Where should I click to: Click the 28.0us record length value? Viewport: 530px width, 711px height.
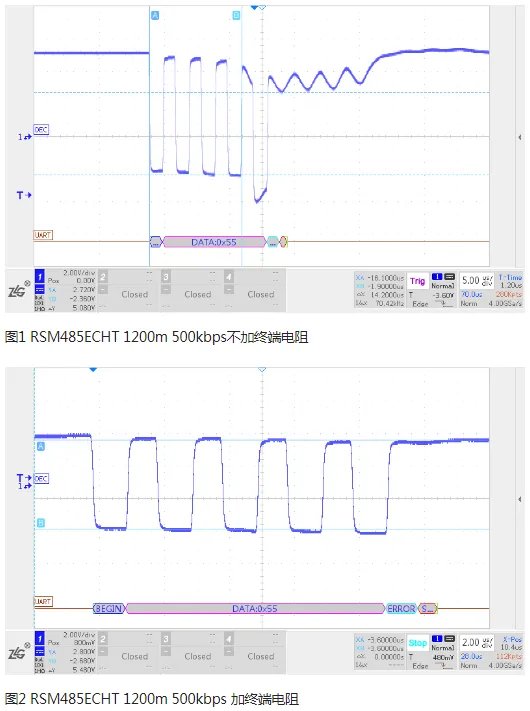click(472, 656)
